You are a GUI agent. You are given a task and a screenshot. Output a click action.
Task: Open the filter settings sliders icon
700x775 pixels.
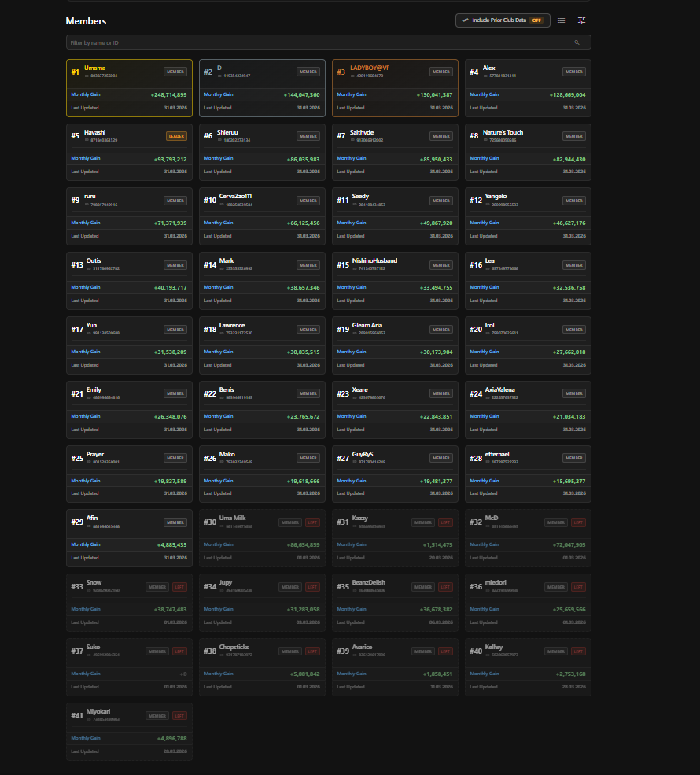pyautogui.click(x=581, y=20)
